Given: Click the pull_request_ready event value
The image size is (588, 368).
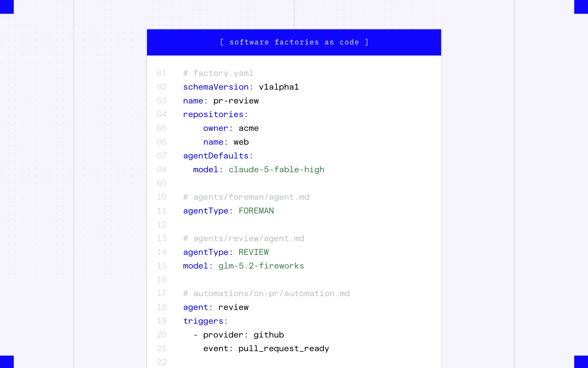Looking at the screenshot, I should click(x=284, y=349).
